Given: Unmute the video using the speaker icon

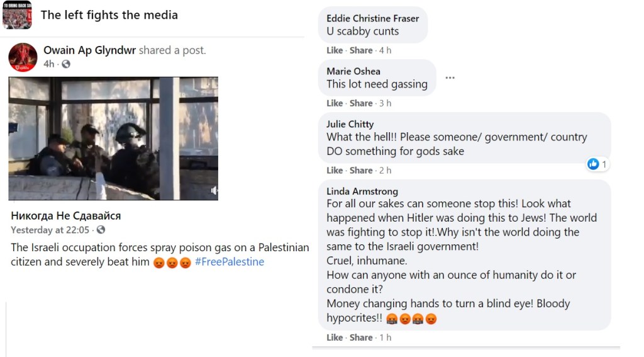Looking at the screenshot, I should (214, 190).
